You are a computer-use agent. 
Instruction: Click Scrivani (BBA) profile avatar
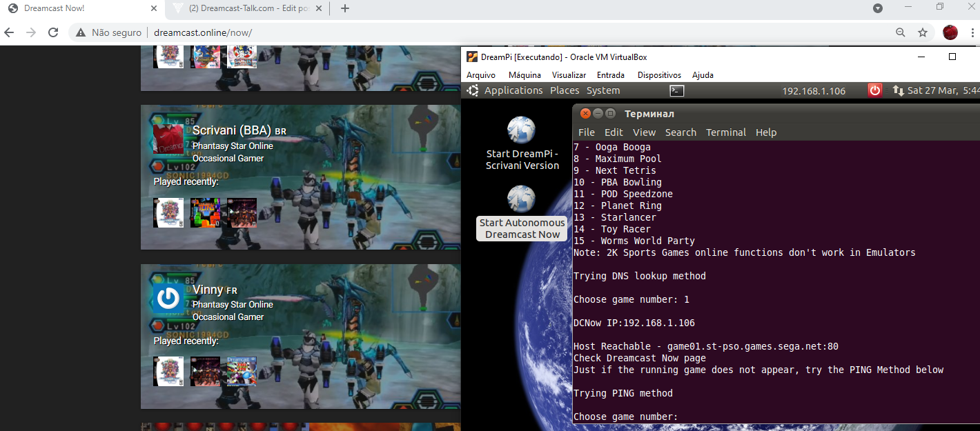click(x=168, y=140)
